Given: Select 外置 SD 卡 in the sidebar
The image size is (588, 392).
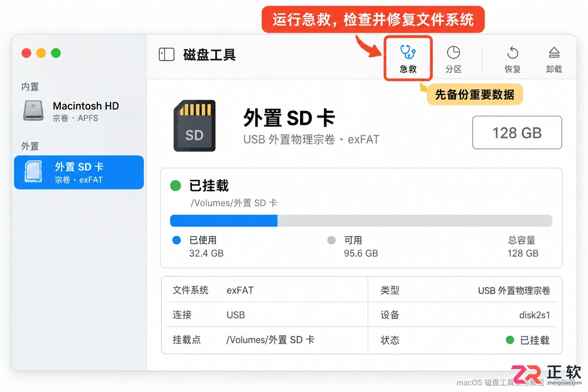Looking at the screenshot, I should pyautogui.click(x=79, y=172).
